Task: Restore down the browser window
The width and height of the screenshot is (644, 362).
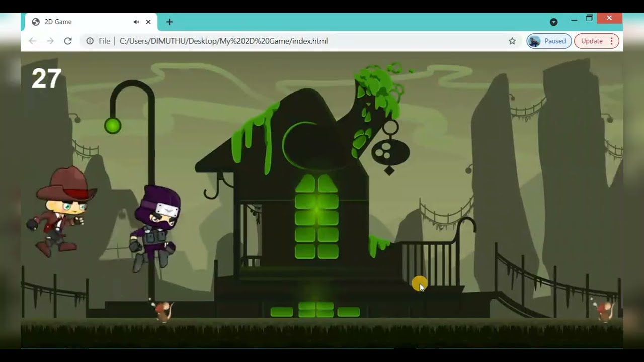Action: tap(589, 19)
